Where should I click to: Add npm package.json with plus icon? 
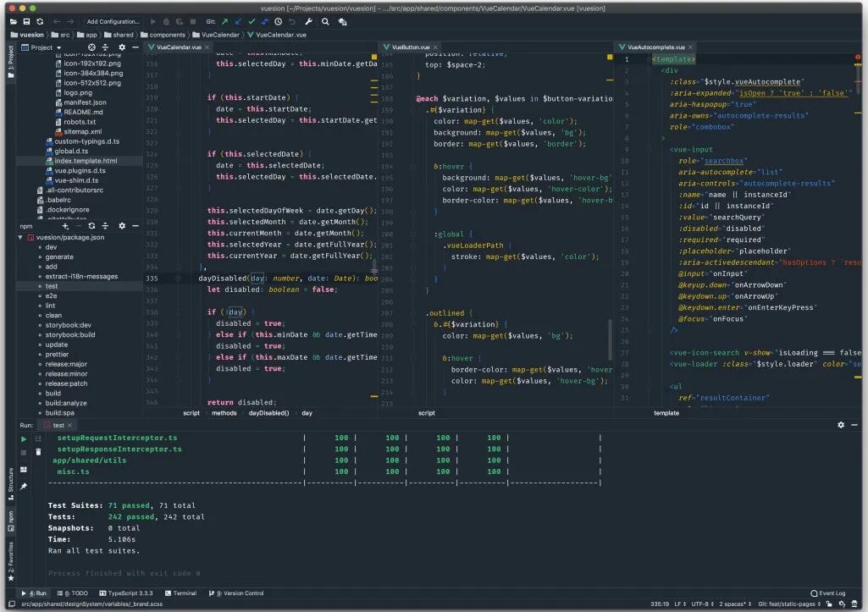[65, 226]
